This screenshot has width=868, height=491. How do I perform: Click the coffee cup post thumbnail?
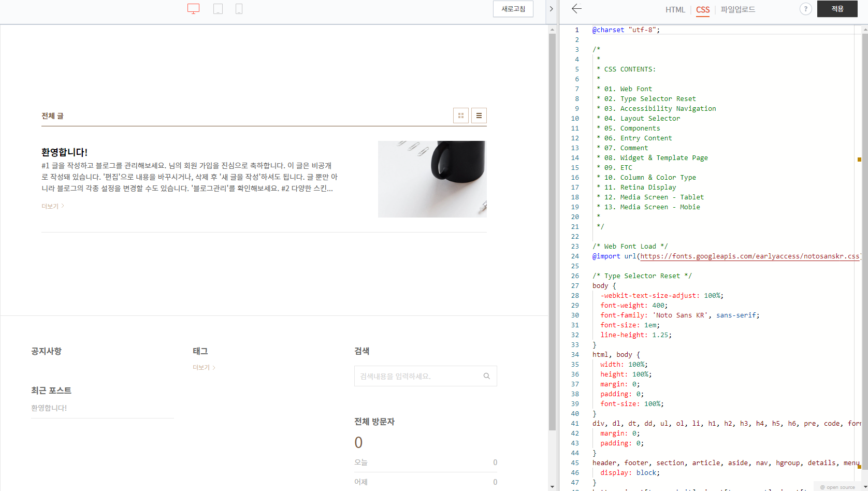432,179
